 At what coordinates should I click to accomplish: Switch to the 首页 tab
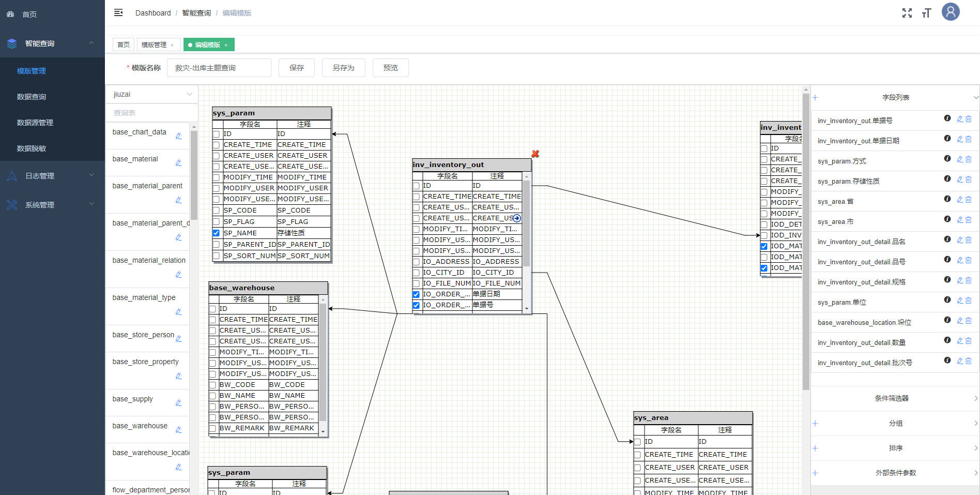pyautogui.click(x=124, y=45)
